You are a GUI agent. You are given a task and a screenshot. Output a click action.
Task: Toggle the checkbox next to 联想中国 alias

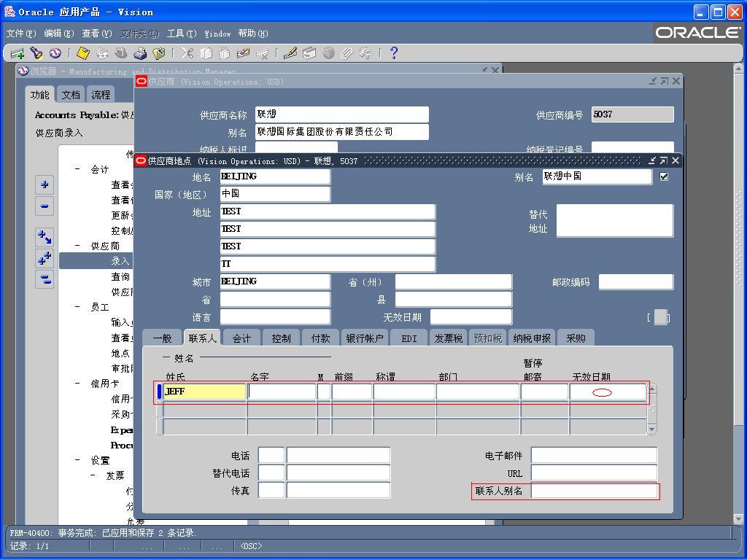664,176
